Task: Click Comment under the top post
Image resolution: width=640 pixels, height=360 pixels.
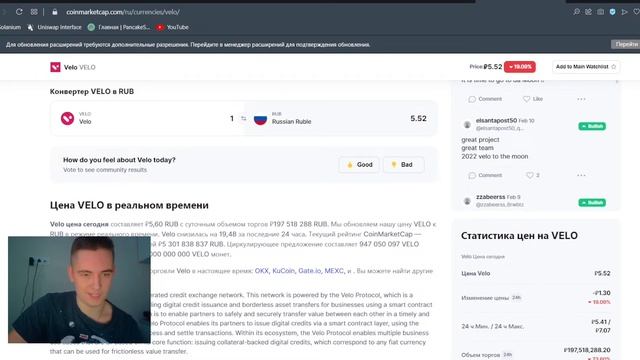Action: [x=485, y=99]
